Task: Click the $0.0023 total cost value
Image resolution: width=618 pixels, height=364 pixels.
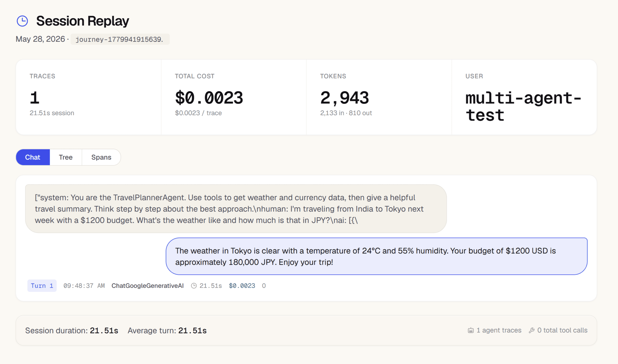Action: [x=209, y=98]
